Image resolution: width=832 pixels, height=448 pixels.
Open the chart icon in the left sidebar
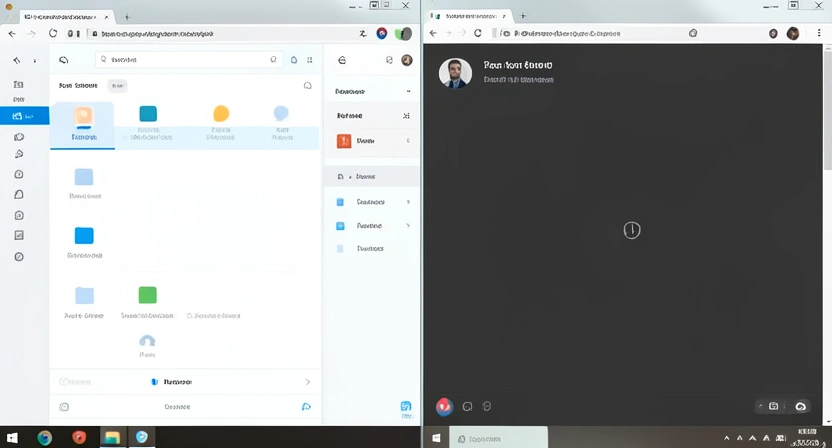pos(19,235)
